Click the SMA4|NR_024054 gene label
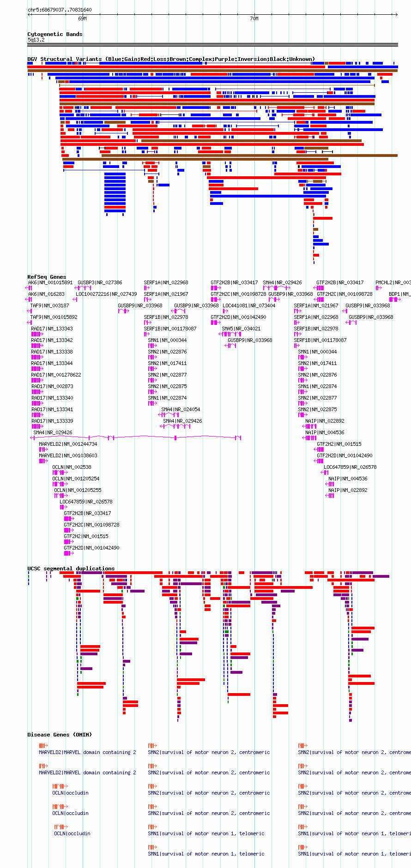This screenshot has width=411, height=868. coord(181,409)
